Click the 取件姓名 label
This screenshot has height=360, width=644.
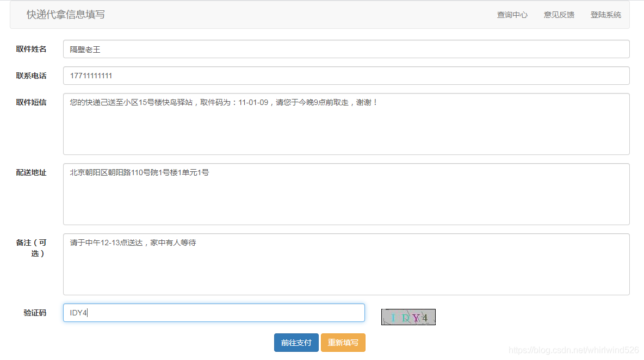[31, 49]
